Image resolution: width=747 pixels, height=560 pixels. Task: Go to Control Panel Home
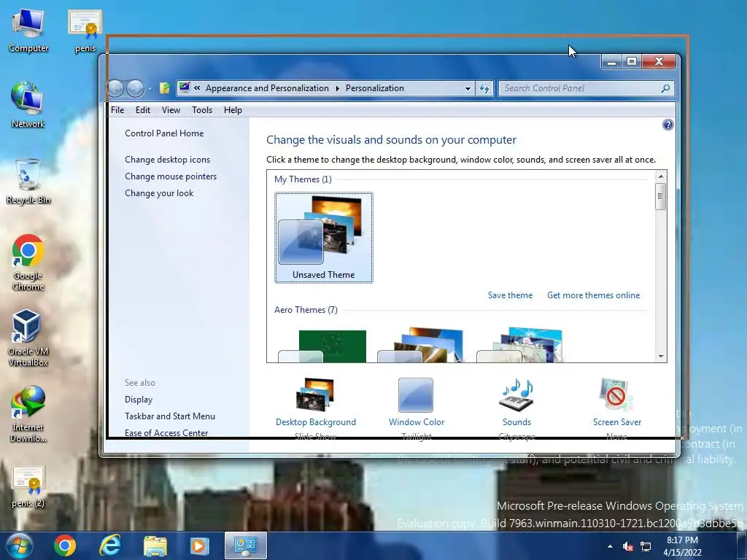164,133
